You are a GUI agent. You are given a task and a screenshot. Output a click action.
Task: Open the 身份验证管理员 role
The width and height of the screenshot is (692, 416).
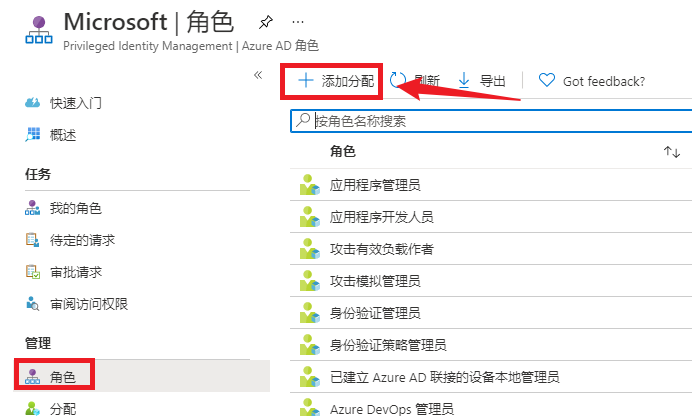[x=375, y=313]
